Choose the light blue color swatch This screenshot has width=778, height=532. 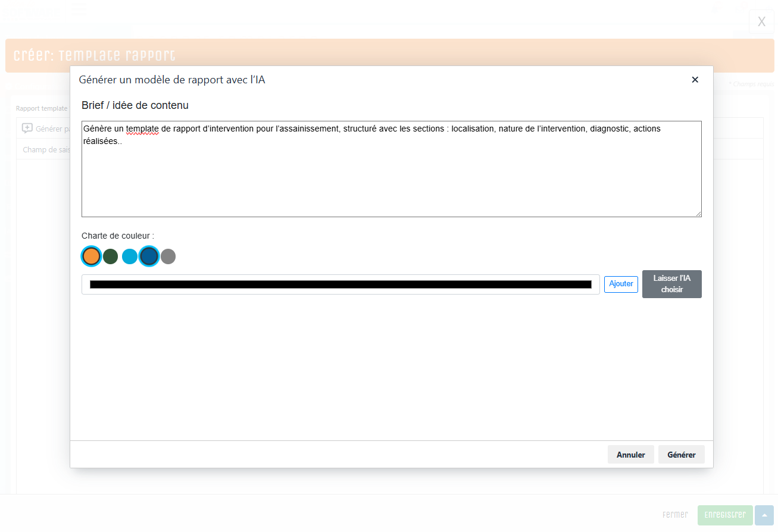[x=129, y=256]
